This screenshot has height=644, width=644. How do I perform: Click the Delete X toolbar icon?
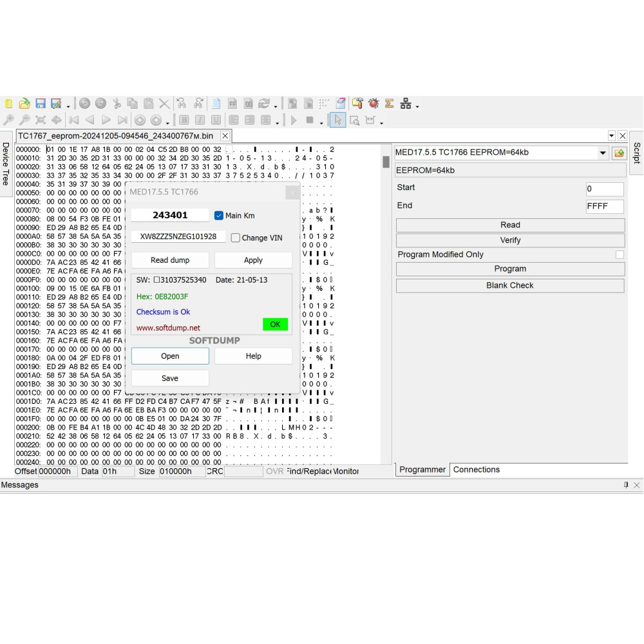point(164,104)
